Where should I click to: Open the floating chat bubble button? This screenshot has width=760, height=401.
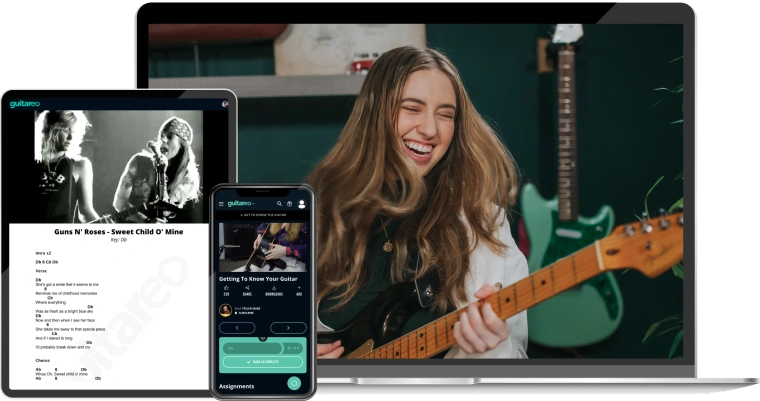pos(294,383)
